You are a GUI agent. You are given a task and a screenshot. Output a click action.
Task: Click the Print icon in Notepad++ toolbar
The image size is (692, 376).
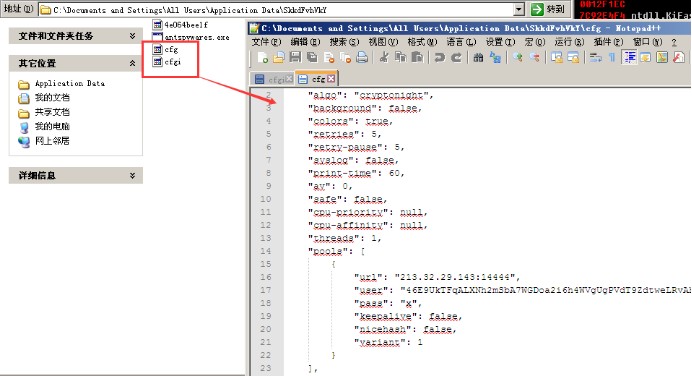tap(362, 57)
